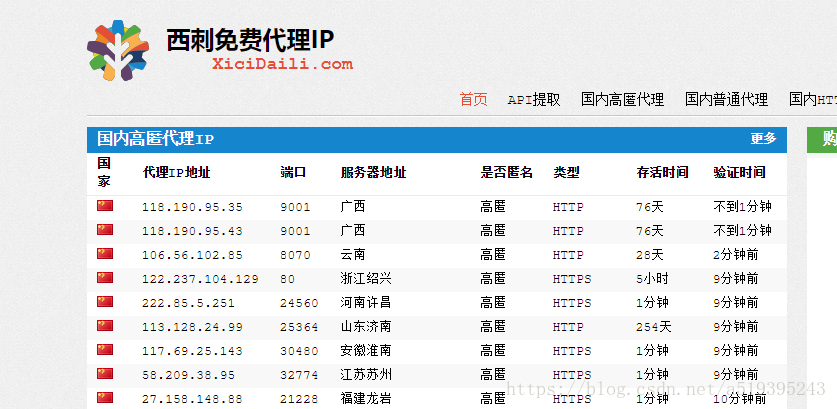Click the 2分钟前 verification time cell
The height and width of the screenshot is (409, 837).
click(736, 254)
